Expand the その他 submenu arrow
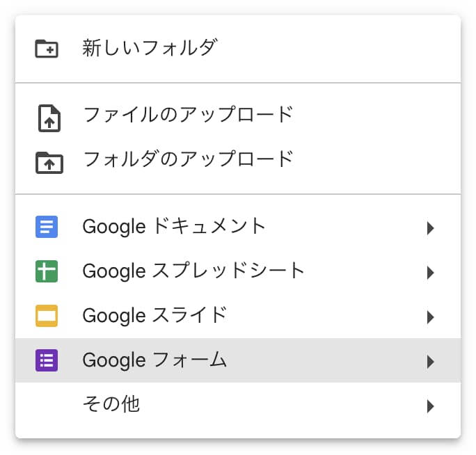The height and width of the screenshot is (455, 476). point(431,406)
